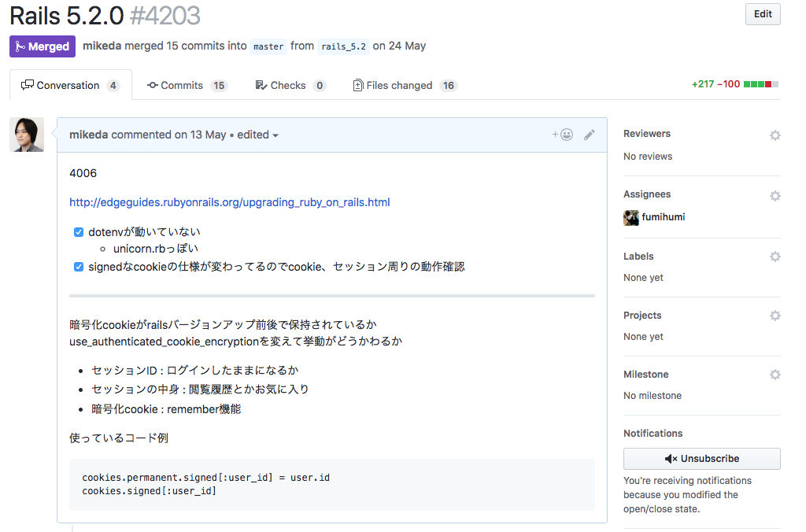Image resolution: width=806 pixels, height=532 pixels.
Task: Open the Checks tab
Action: pyautogui.click(x=290, y=85)
